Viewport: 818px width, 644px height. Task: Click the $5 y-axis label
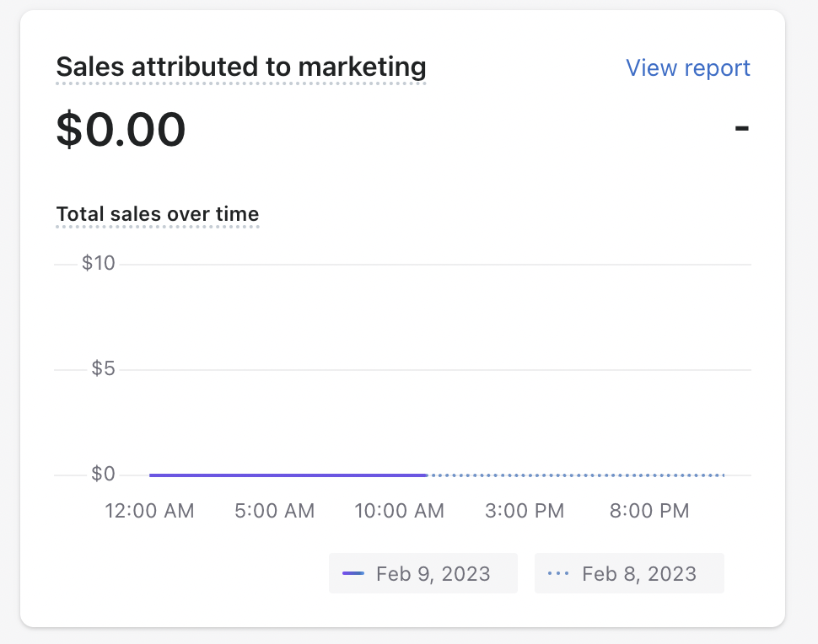[x=102, y=368]
